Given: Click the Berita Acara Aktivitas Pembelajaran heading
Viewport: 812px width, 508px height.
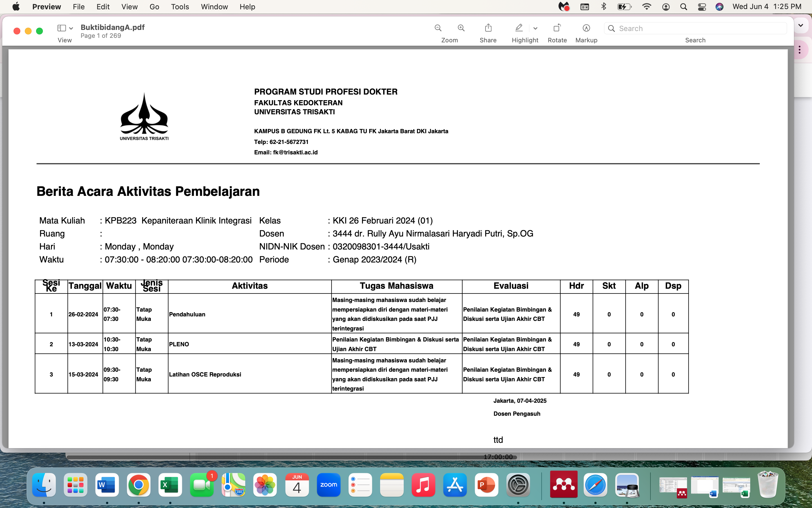Looking at the screenshot, I should pos(148,191).
